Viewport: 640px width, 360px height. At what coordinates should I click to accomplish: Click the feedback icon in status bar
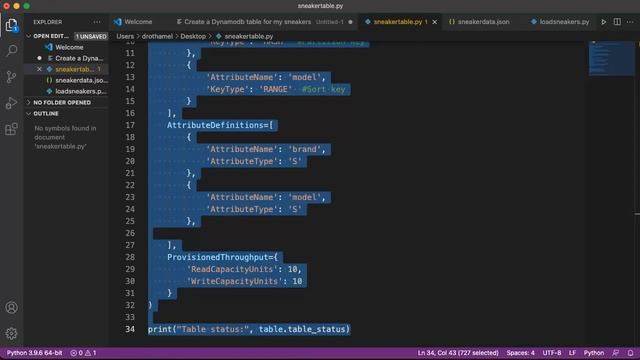tap(616, 353)
